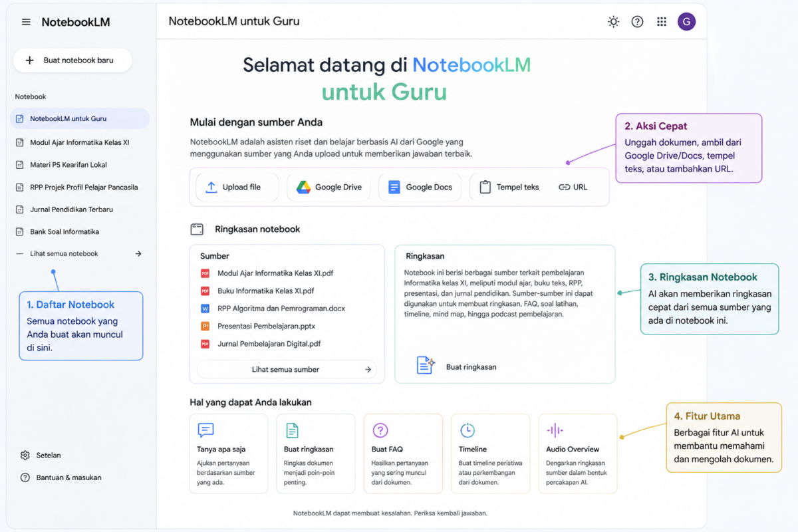Click the question circle icon on Buat FAQ
Viewport: 798px width, 532px height.
[380, 430]
